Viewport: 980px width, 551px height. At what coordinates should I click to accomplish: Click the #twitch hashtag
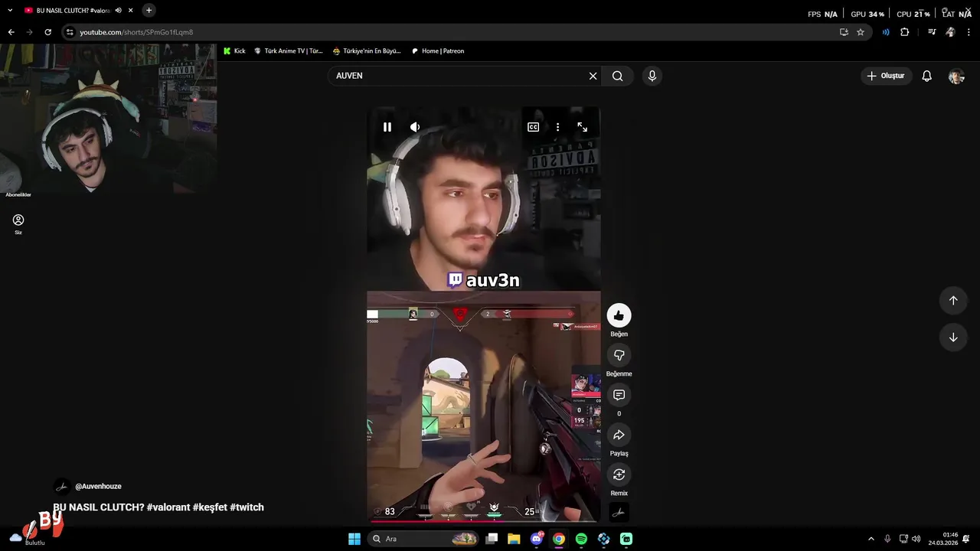247,507
